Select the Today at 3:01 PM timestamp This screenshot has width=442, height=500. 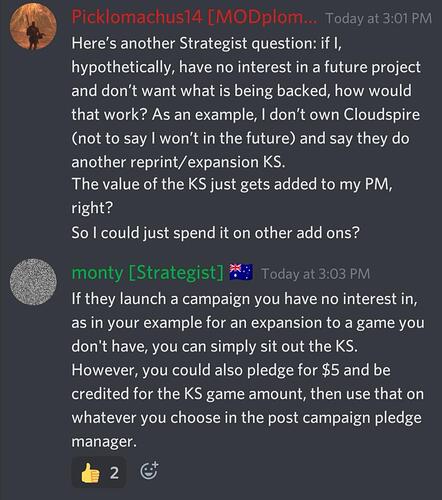coord(379,18)
